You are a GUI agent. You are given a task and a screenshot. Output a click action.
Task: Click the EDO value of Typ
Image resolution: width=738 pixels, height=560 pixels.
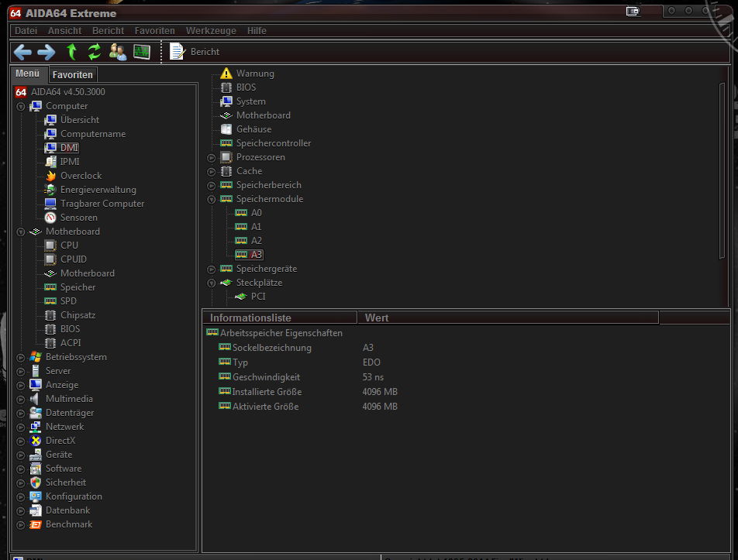point(371,362)
